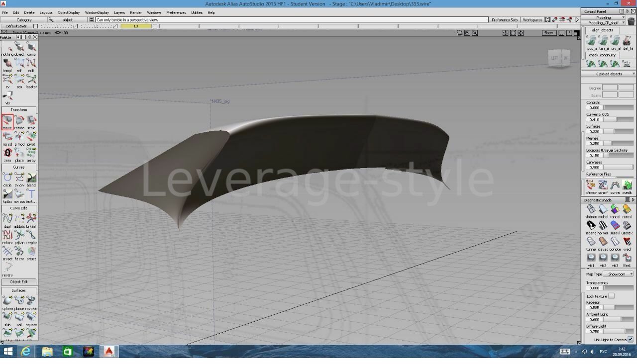Toggle the Show button in viewport
Screen dimensions: 637x364
[548, 33]
